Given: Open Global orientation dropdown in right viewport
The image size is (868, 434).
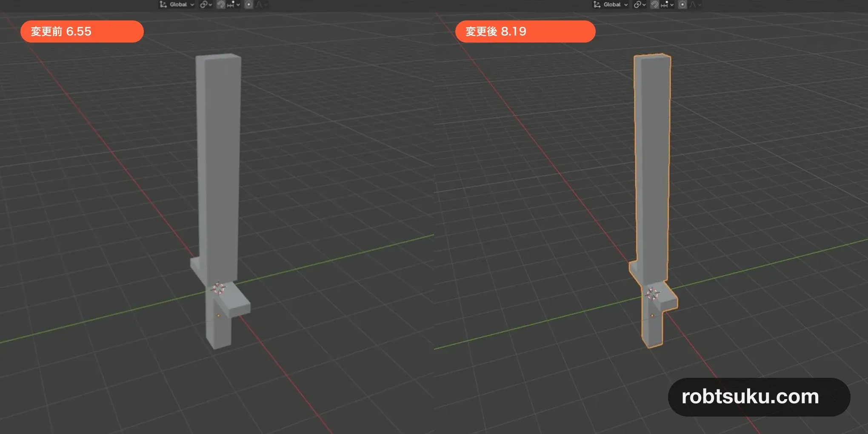Looking at the screenshot, I should 611,5.
